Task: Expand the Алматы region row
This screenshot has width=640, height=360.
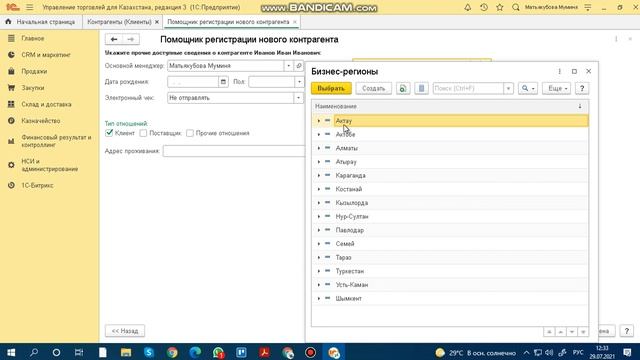Action: [x=319, y=148]
